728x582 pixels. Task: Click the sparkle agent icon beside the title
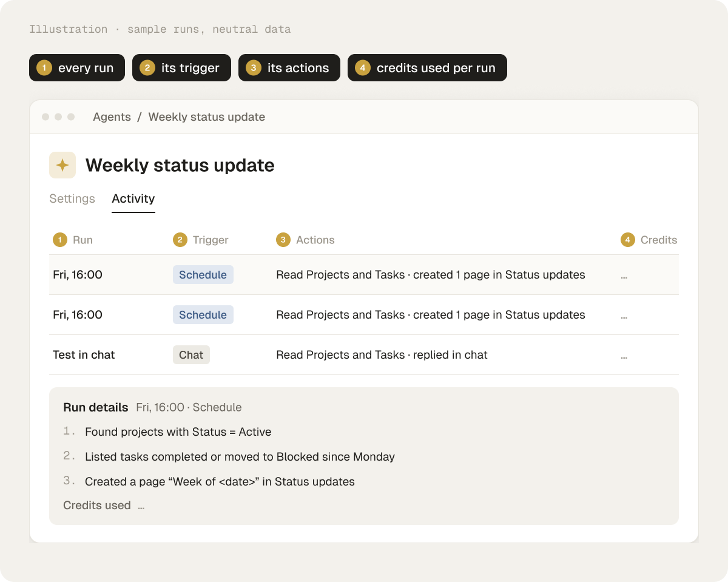tap(62, 165)
